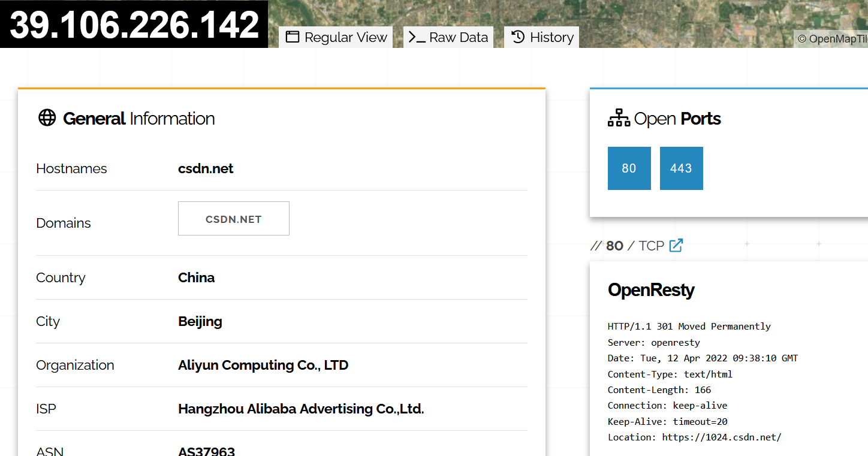868x456 pixels.
Task: Click the Domains row label
Action: 64,224
